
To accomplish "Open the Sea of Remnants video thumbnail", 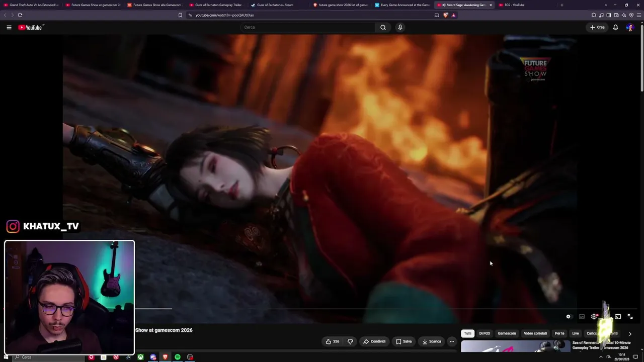I will click(x=516, y=346).
